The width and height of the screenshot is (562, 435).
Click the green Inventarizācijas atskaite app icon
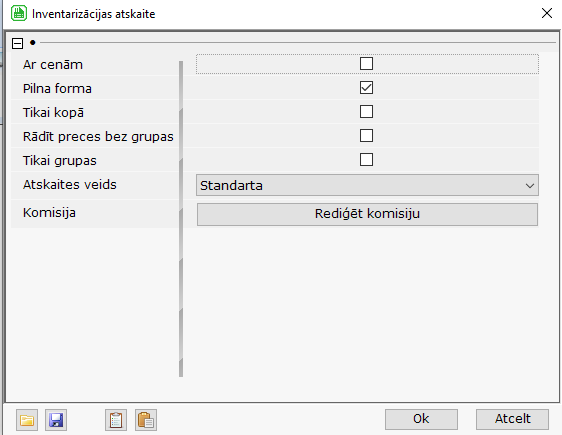[x=19, y=14]
